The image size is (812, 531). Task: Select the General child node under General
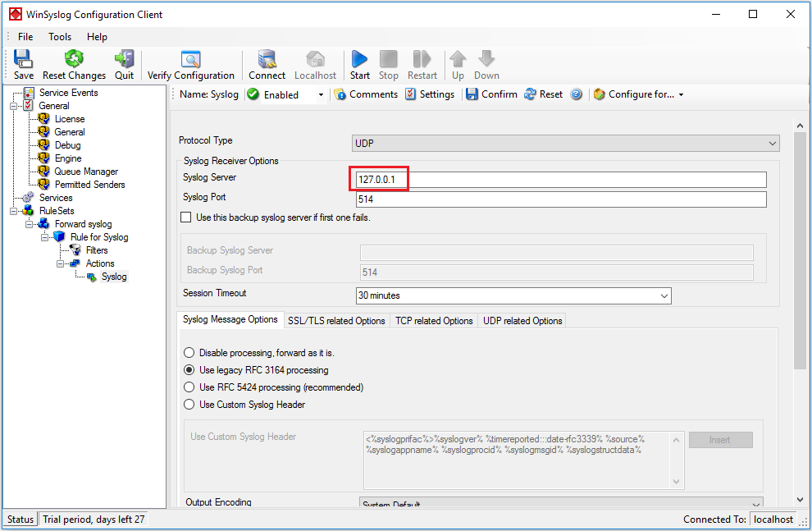pos(70,132)
